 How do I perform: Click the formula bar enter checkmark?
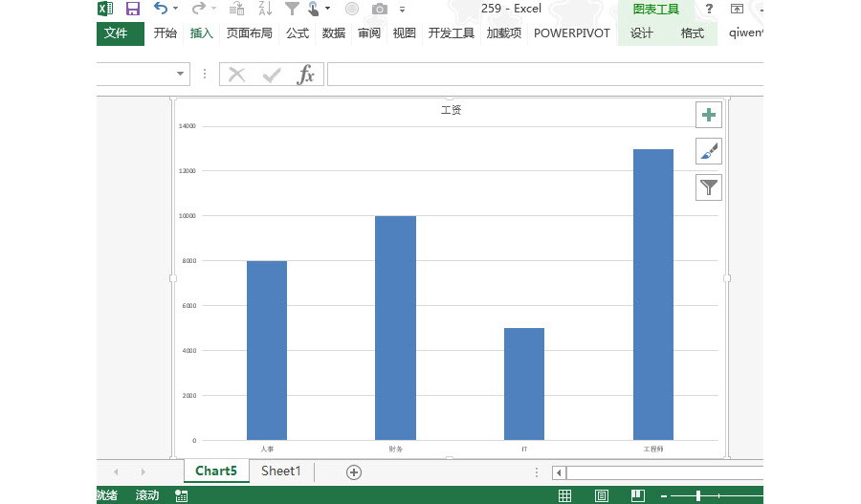coord(272,75)
